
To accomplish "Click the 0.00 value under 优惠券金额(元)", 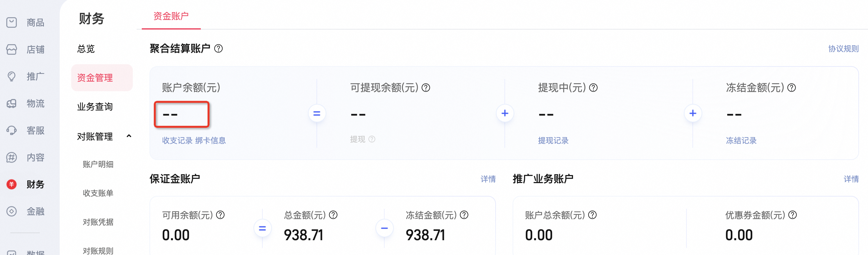I will coord(739,235).
